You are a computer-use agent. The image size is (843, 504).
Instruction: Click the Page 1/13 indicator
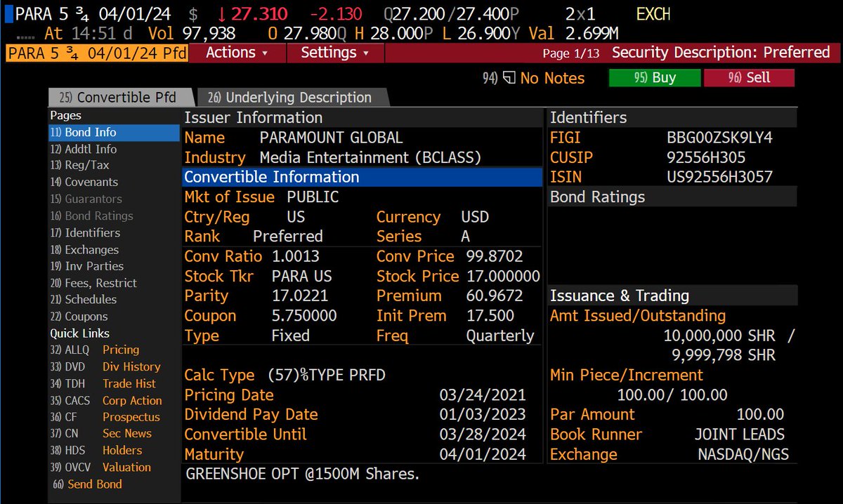(x=573, y=53)
